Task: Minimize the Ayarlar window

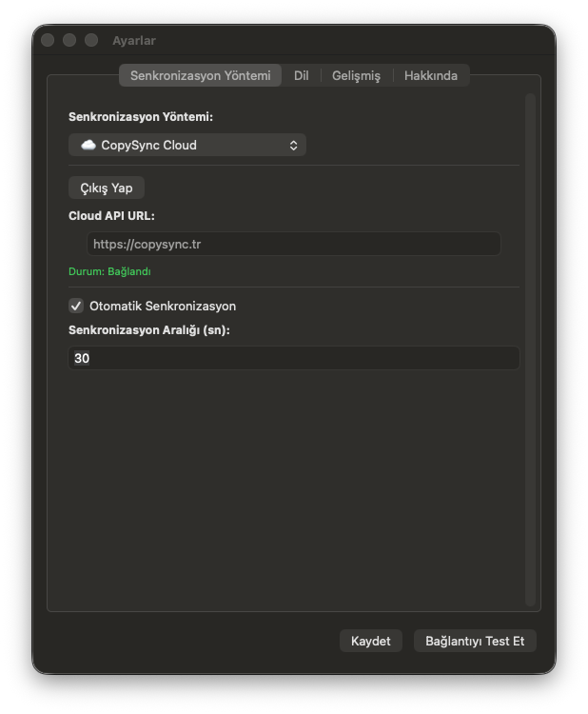Action: 69,40
